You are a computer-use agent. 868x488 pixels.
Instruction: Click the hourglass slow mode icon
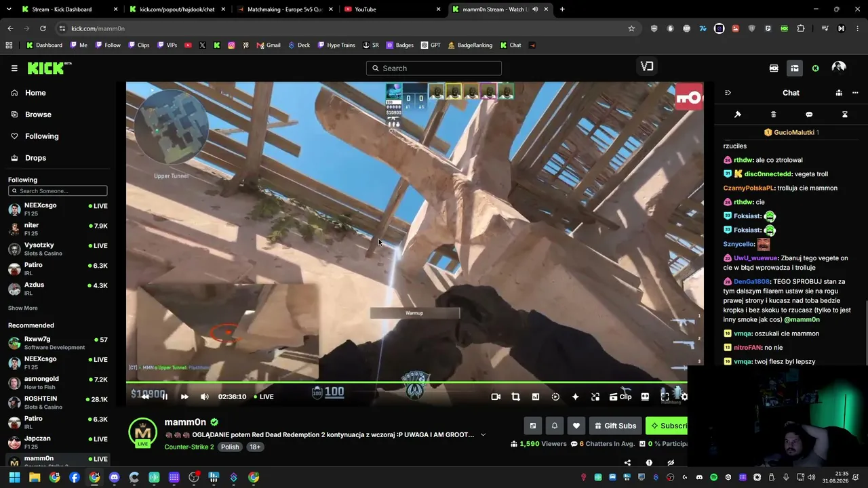pos(845,115)
